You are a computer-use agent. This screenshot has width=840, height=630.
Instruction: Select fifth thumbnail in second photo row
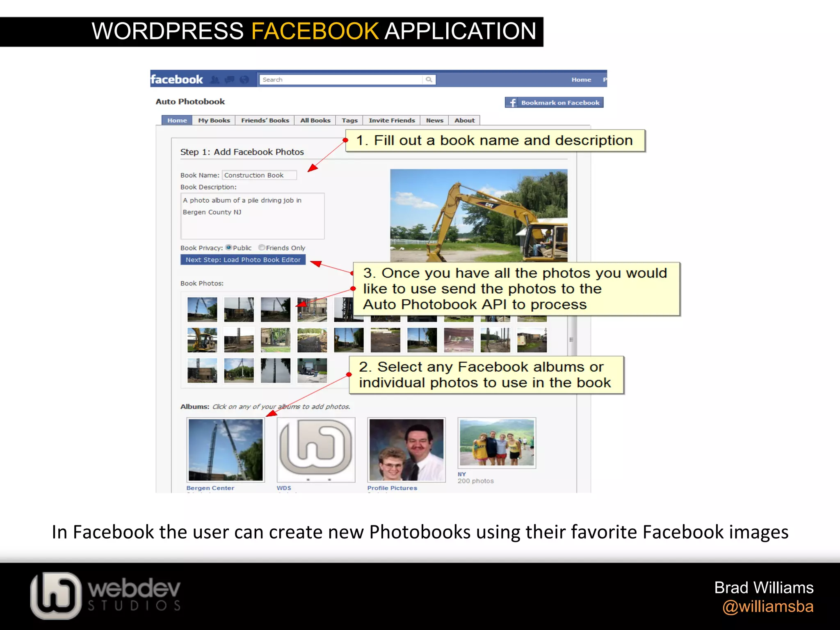349,340
